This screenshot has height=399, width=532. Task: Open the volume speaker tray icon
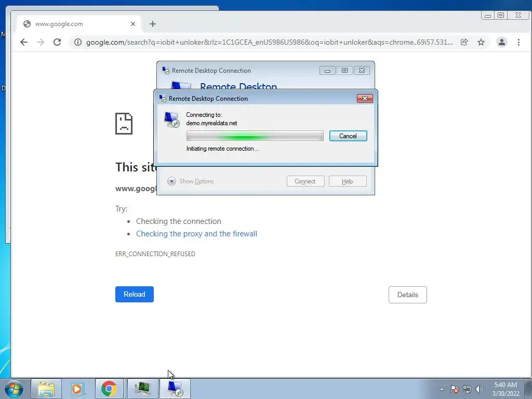point(480,389)
